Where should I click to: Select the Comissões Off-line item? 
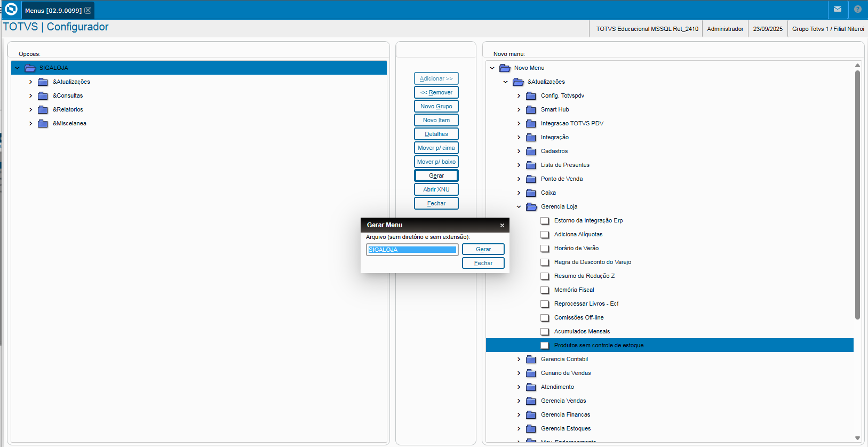point(579,318)
